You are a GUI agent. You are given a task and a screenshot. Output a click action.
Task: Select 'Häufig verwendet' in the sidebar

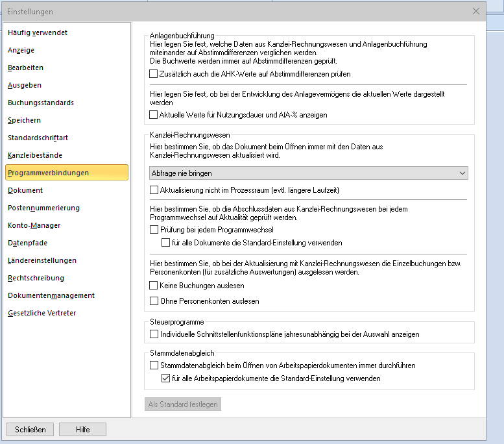pyautogui.click(x=38, y=32)
